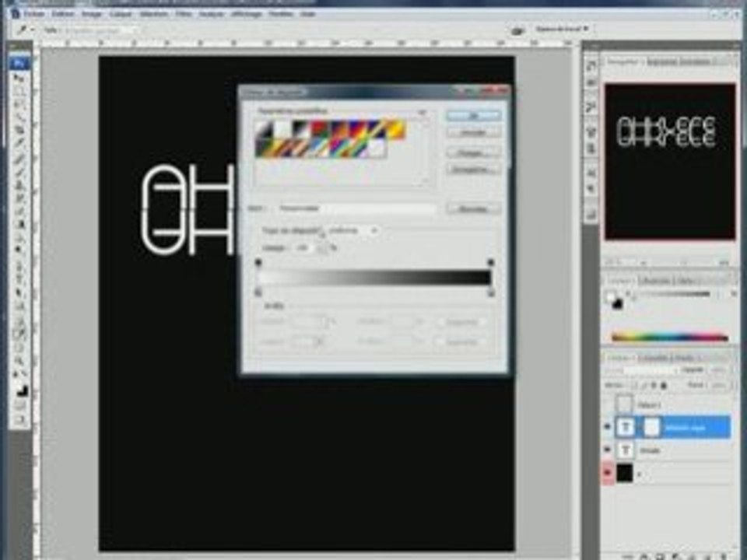Select the Clone Stamp tool

[x=20, y=184]
